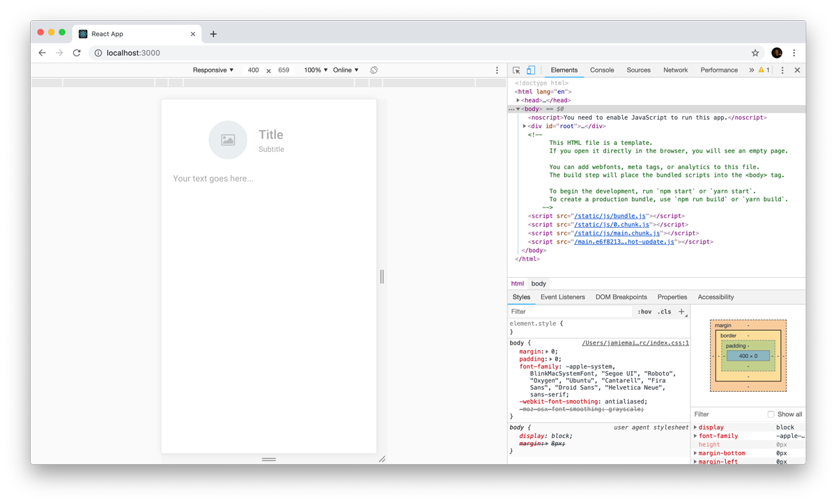Switch to the Console tab
The width and height of the screenshot is (836, 504).
click(602, 70)
